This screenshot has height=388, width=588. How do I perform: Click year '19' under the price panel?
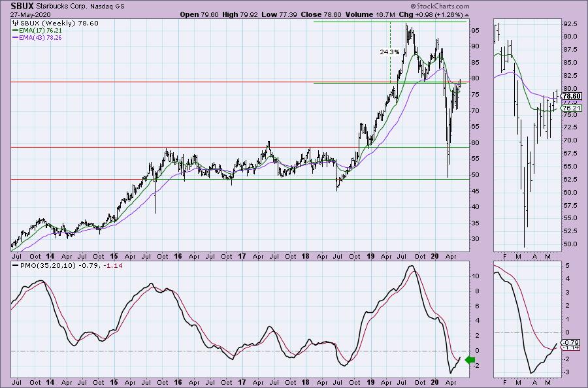click(x=370, y=257)
